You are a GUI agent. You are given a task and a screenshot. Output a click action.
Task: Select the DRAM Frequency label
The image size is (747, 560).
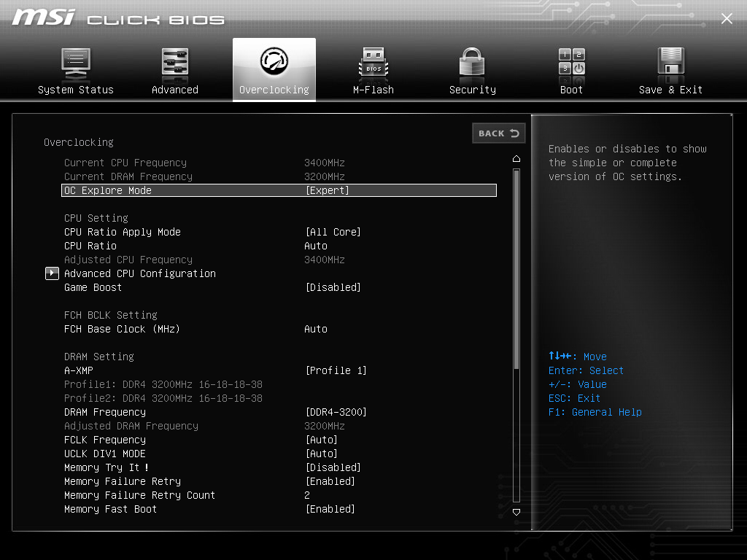point(105,412)
